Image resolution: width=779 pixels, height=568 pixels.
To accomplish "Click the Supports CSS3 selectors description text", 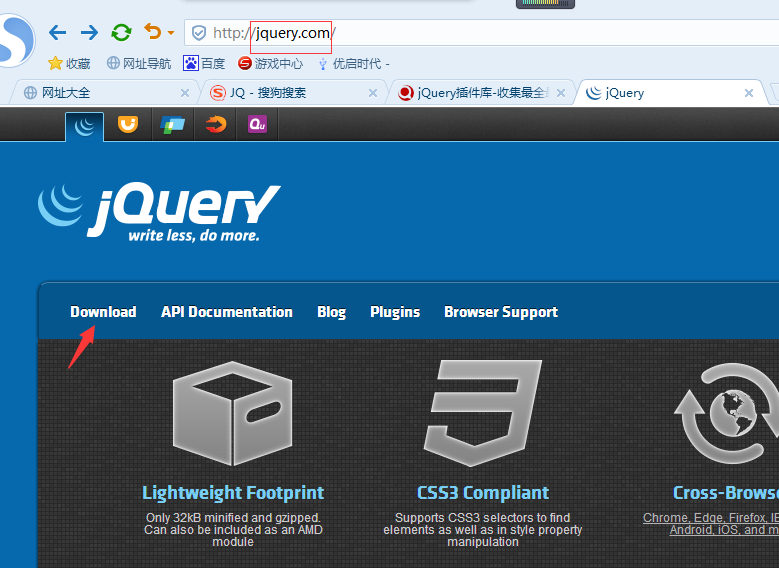I will pos(482,530).
